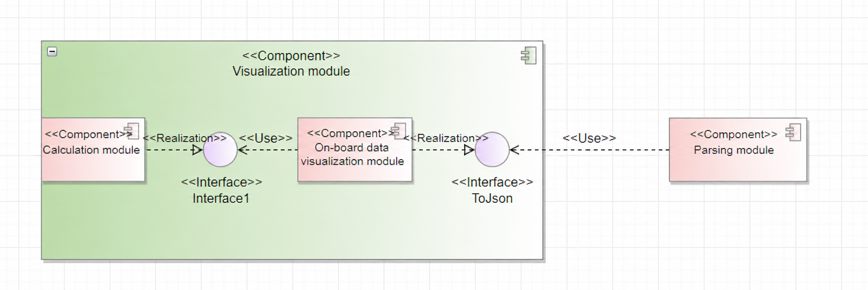Select Use label near Parsing module
868x290 pixels.
click(589, 138)
